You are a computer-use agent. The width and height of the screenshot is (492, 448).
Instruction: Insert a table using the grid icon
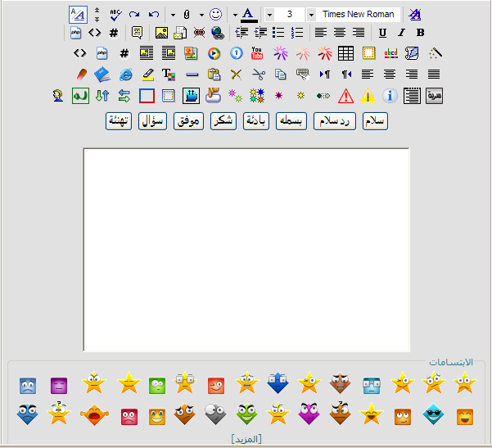click(x=345, y=54)
